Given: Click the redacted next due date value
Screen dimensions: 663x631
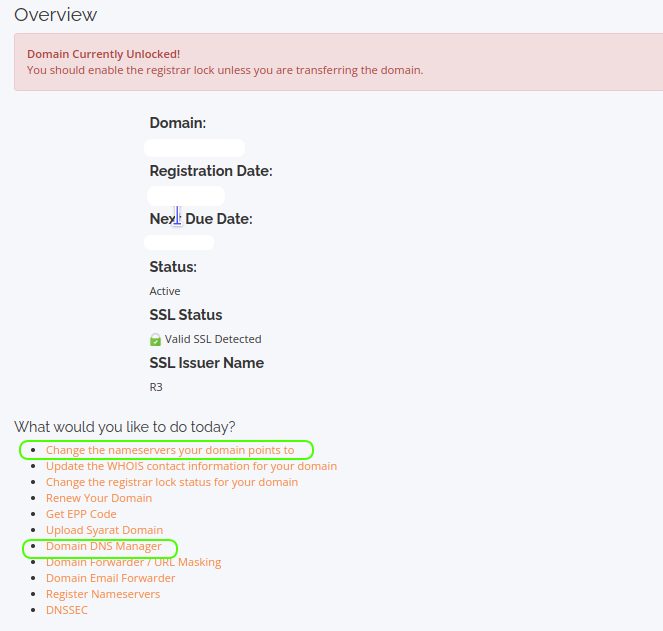Looking at the screenshot, I should [180, 242].
